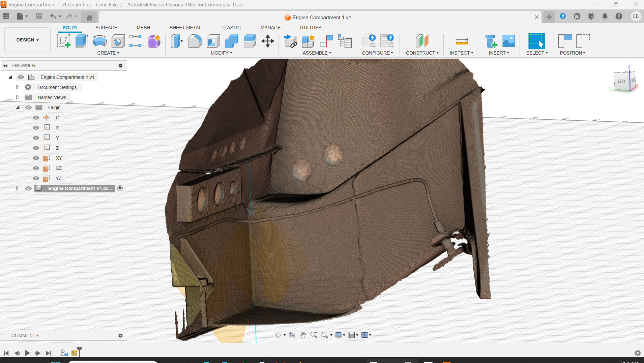
Task: Select the Extrude tool in the Create group
Action: 82,41
